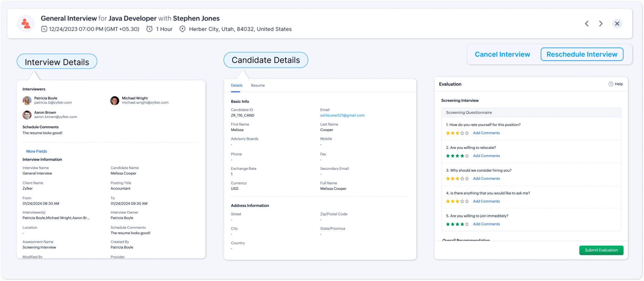The width and height of the screenshot is (644, 281).
Task: Click the location pin icon
Action: point(182,29)
